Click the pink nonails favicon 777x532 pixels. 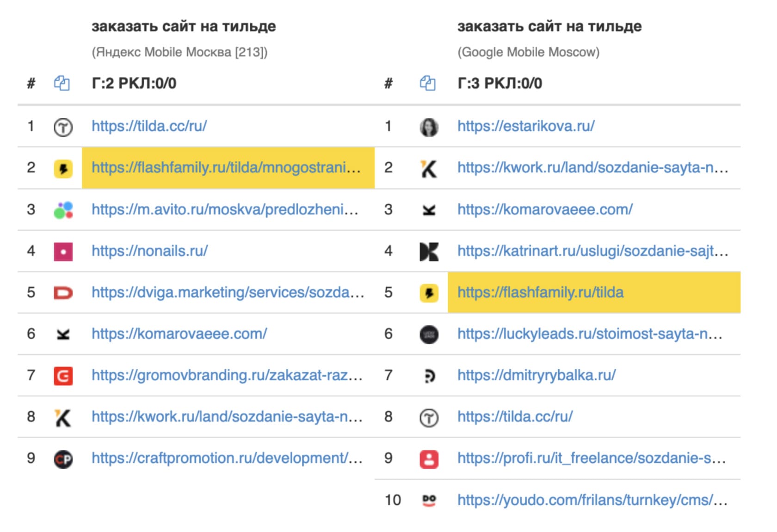tap(63, 252)
